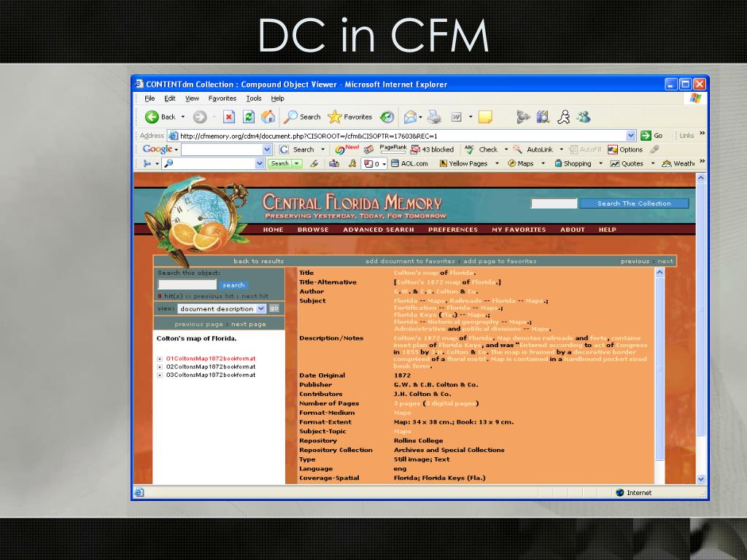Refresh the page with the green arrows icon
This screenshot has width=747, height=560.
pyautogui.click(x=248, y=117)
